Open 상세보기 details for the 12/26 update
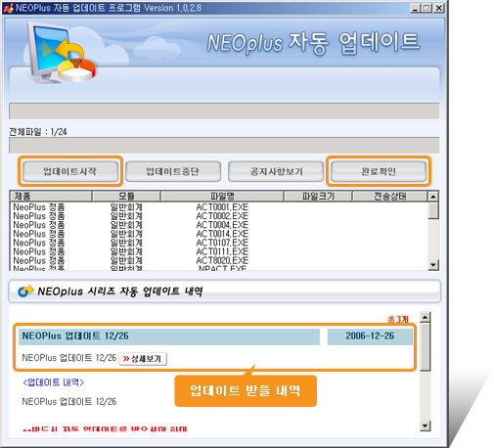The image size is (494, 448). coord(143,359)
